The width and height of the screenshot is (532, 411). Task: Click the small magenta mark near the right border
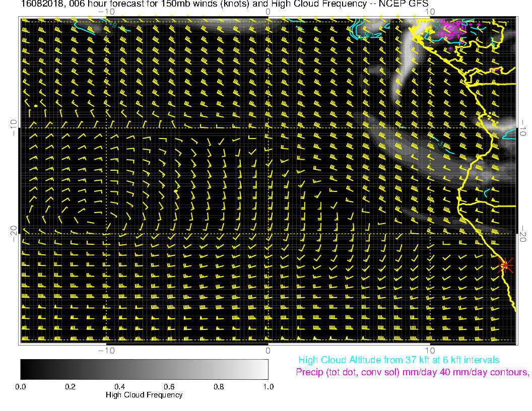[x=494, y=70]
